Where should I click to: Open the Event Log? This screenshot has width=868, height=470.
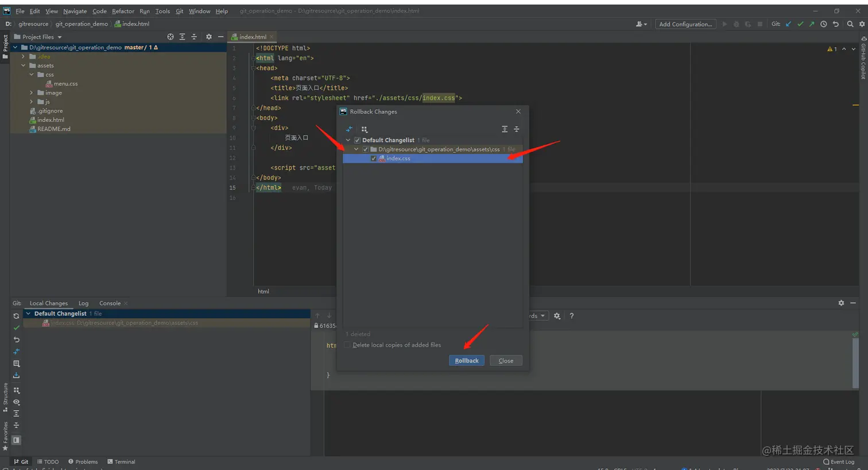coord(839,462)
